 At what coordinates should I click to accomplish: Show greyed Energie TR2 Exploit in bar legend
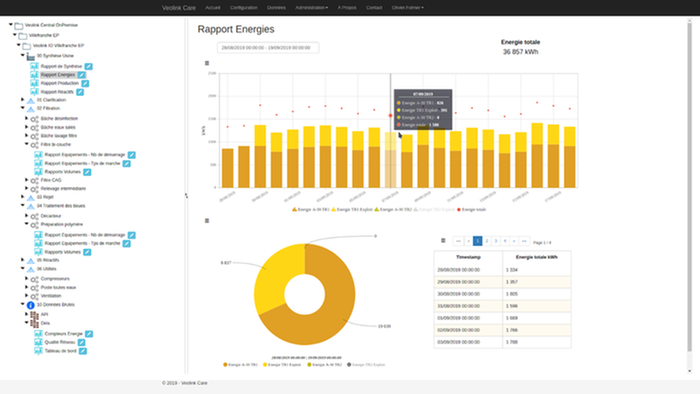(434, 209)
